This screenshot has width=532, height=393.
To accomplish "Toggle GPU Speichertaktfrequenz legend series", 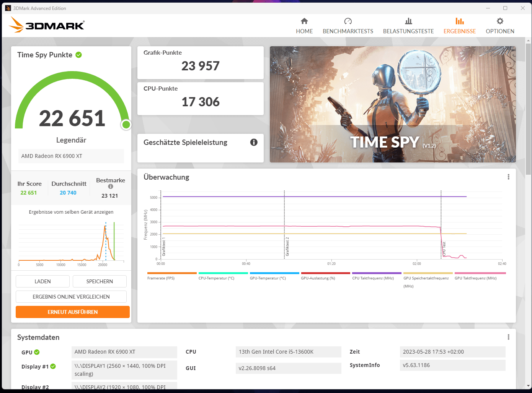I will coord(428,280).
